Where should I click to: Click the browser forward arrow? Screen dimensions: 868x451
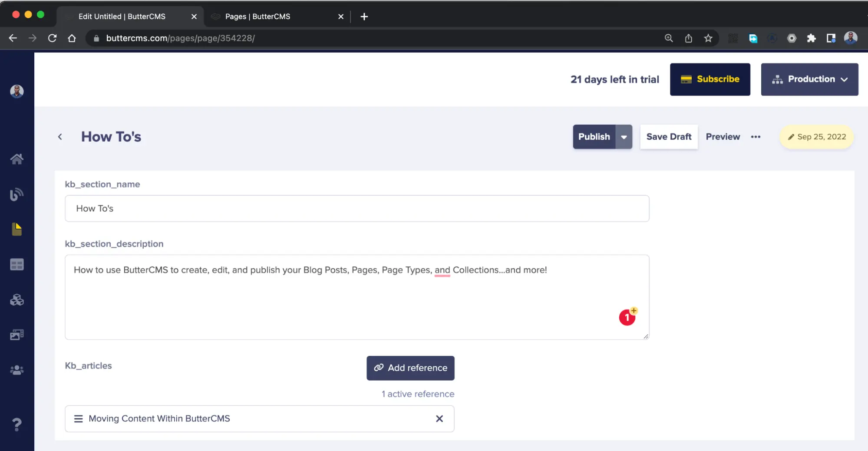click(x=33, y=38)
